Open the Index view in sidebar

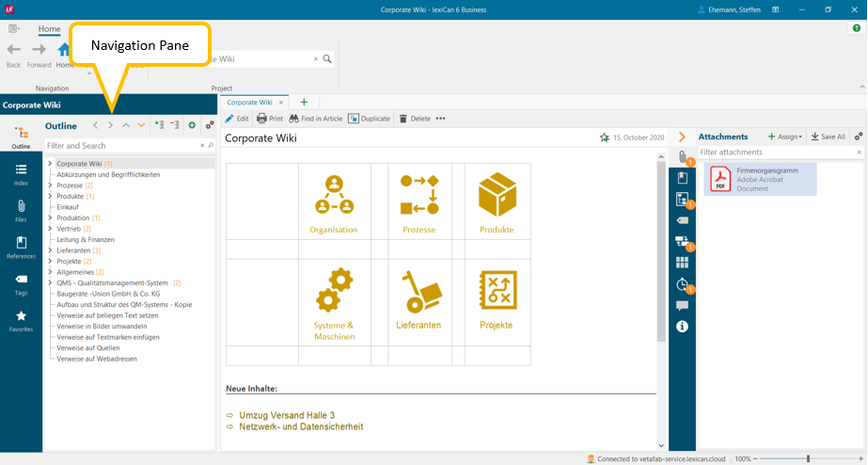pyautogui.click(x=21, y=173)
